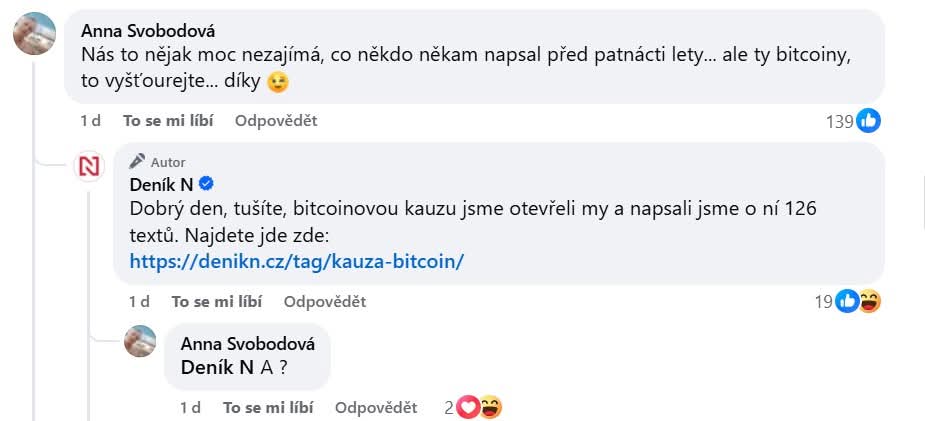Open Deník N's red N profile logo

(x=90, y=167)
